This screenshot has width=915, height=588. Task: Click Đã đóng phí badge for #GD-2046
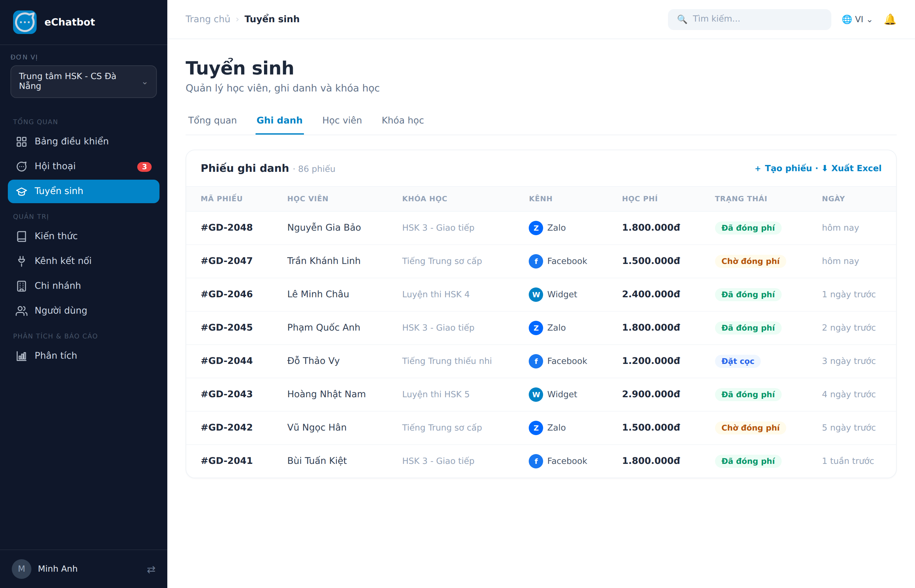pyautogui.click(x=748, y=294)
